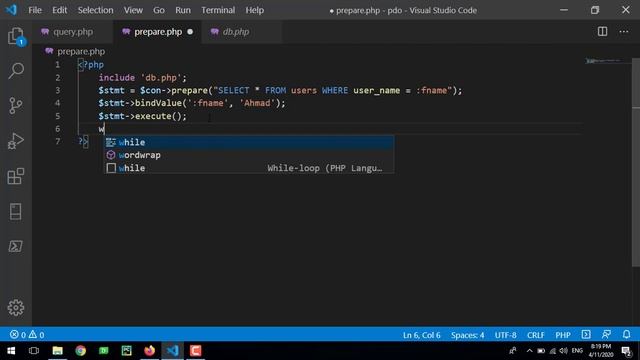Open the Source Control view
Screen dimensions: 640x360
[x=16, y=106]
